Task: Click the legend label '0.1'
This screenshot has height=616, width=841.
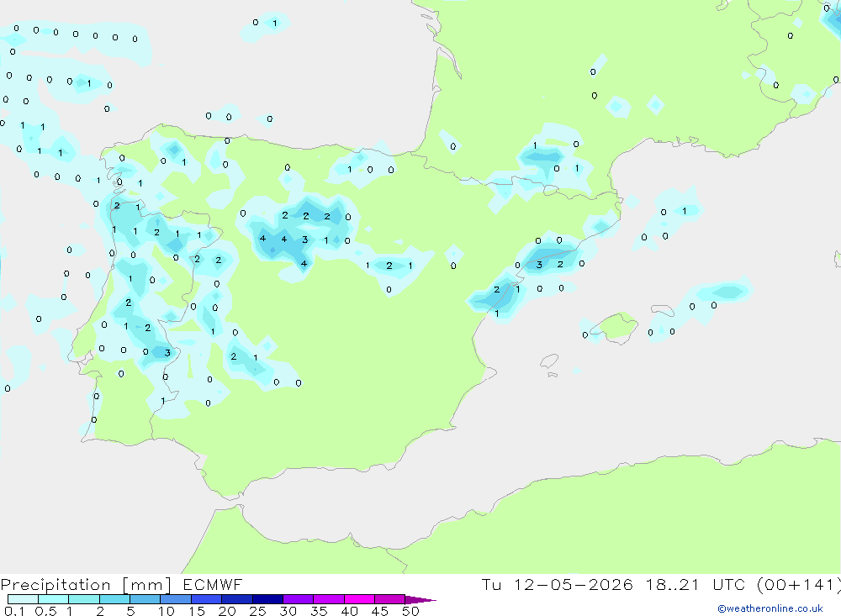Action: coord(14,611)
